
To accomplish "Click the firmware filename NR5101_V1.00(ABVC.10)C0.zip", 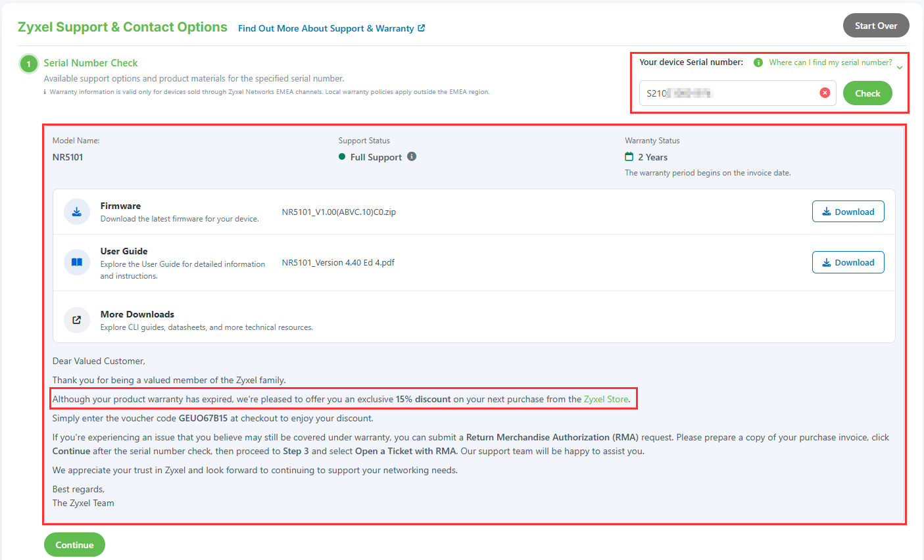I will pos(339,212).
